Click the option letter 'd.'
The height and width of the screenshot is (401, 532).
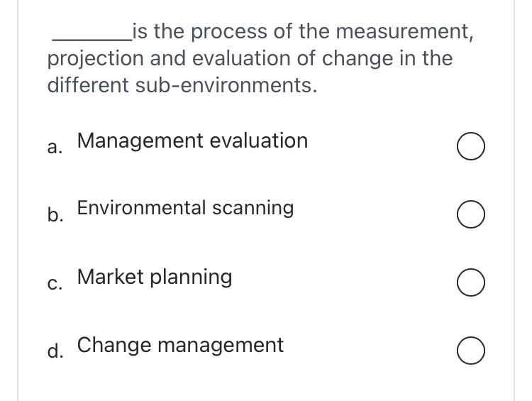point(55,352)
